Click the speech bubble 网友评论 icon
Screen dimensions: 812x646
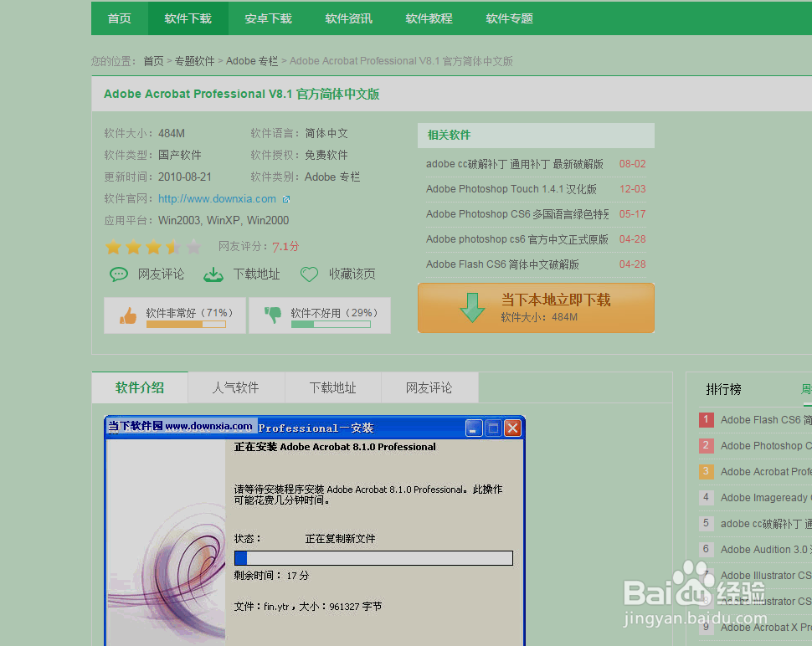coord(119,274)
